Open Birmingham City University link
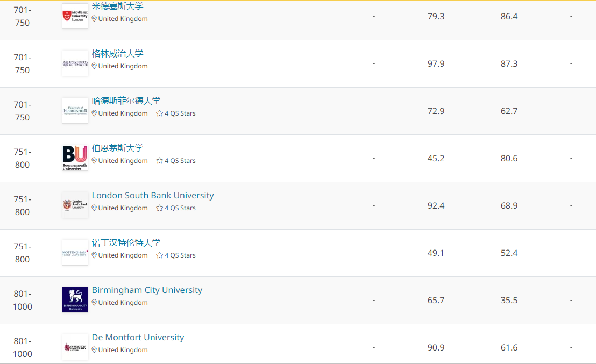Image resolution: width=596 pixels, height=364 pixels. tap(147, 290)
